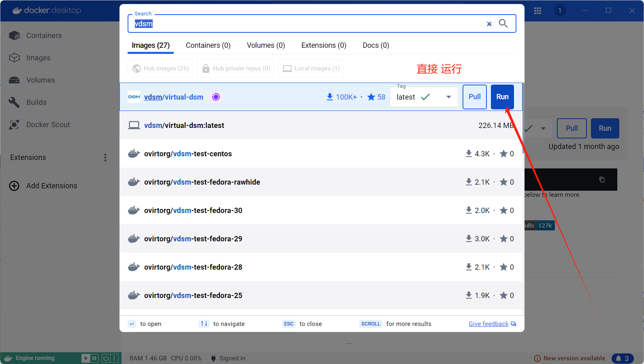Switch to the Images (27) tab
Viewport: 644px width, 364px height.
151,45
